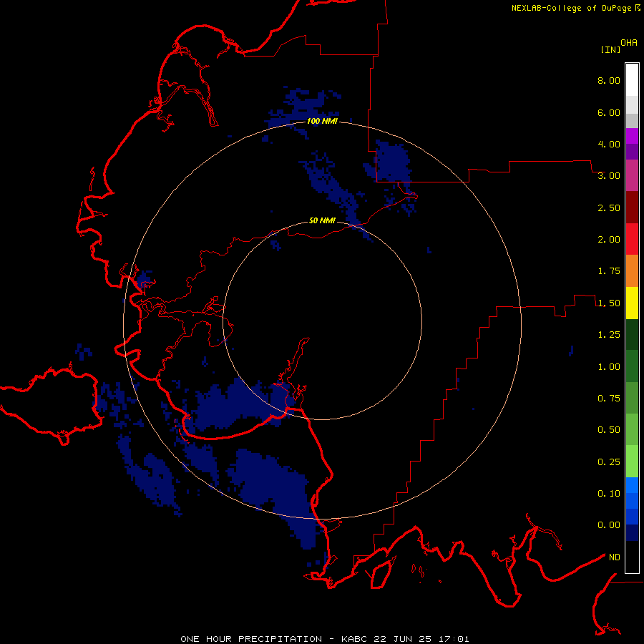Image resolution: width=644 pixels, height=644 pixels.
Task: Click the 0.75 legend value
Action: coord(609,399)
